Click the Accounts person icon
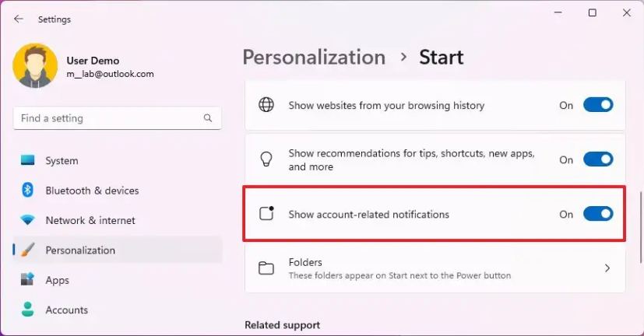This screenshot has height=336, width=644. (28, 310)
